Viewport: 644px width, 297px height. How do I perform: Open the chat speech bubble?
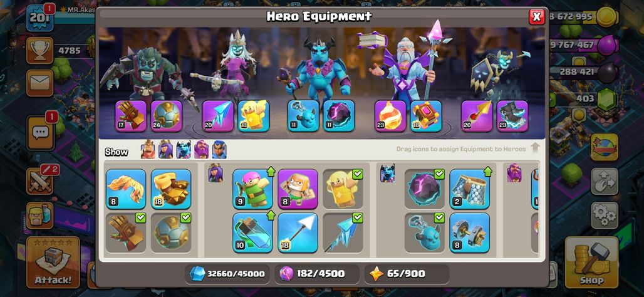pos(40,133)
